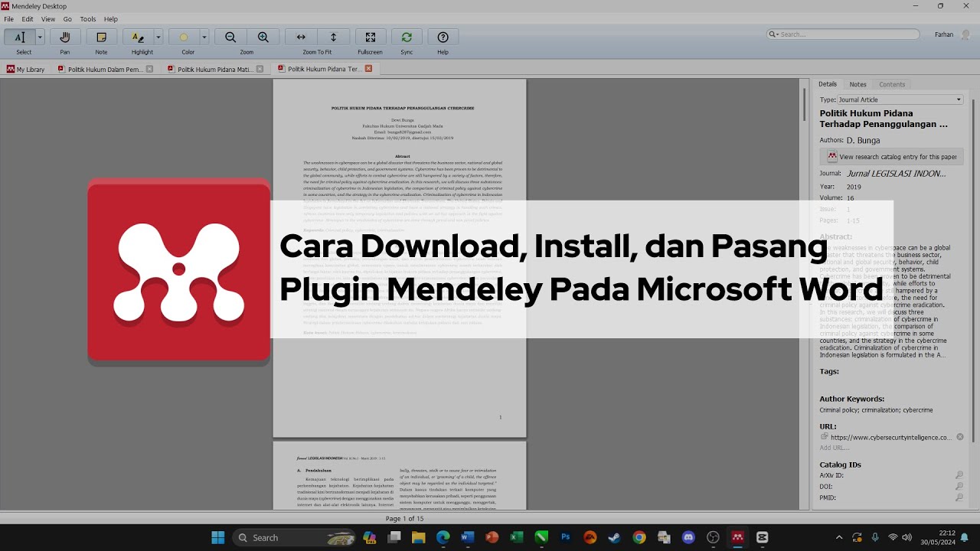Image resolution: width=980 pixels, height=551 pixels.
Task: Sync the Mendeley library
Action: (x=407, y=37)
